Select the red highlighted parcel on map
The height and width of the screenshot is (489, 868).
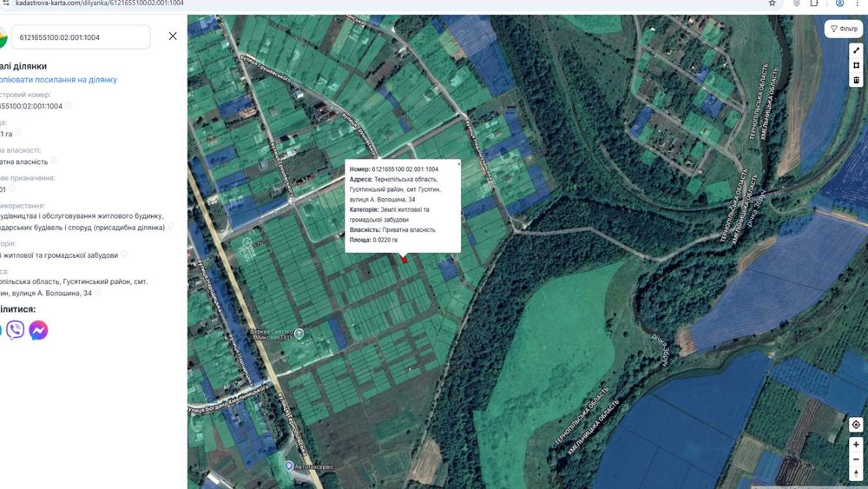point(404,259)
